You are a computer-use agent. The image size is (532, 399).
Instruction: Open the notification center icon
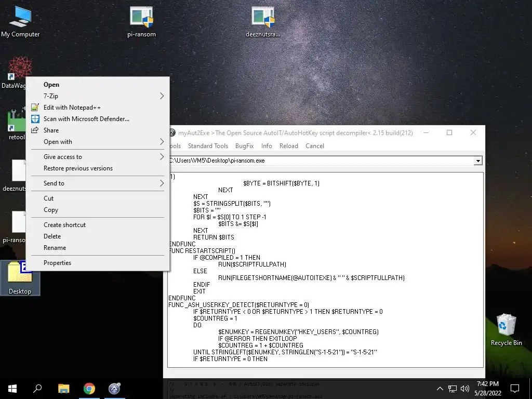coord(515,389)
